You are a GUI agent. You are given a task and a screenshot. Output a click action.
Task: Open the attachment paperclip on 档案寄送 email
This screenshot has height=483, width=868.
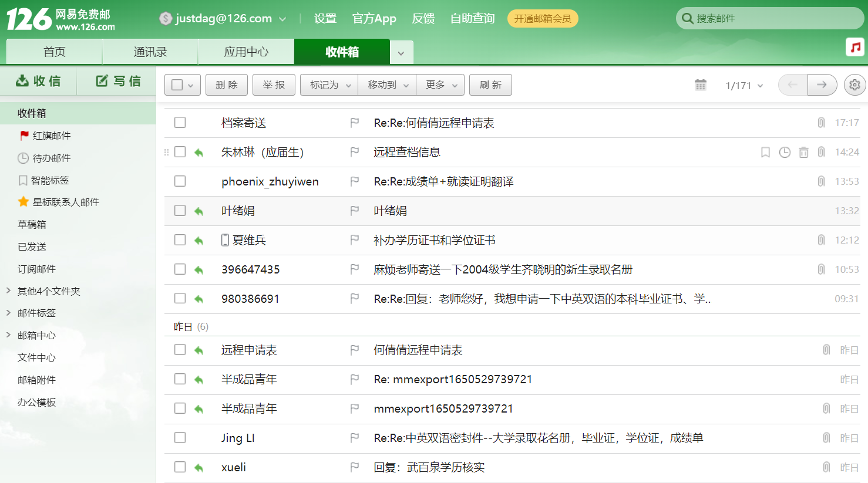click(821, 122)
